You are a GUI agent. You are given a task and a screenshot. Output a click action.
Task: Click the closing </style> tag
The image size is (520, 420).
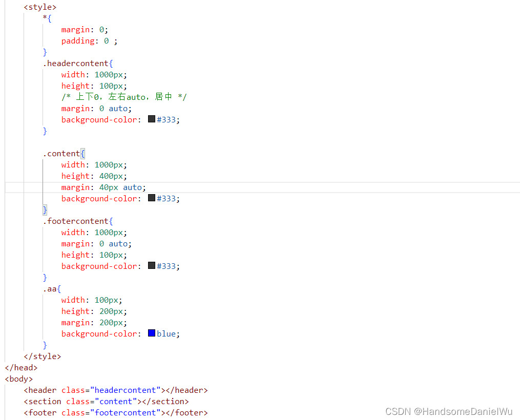43,356
